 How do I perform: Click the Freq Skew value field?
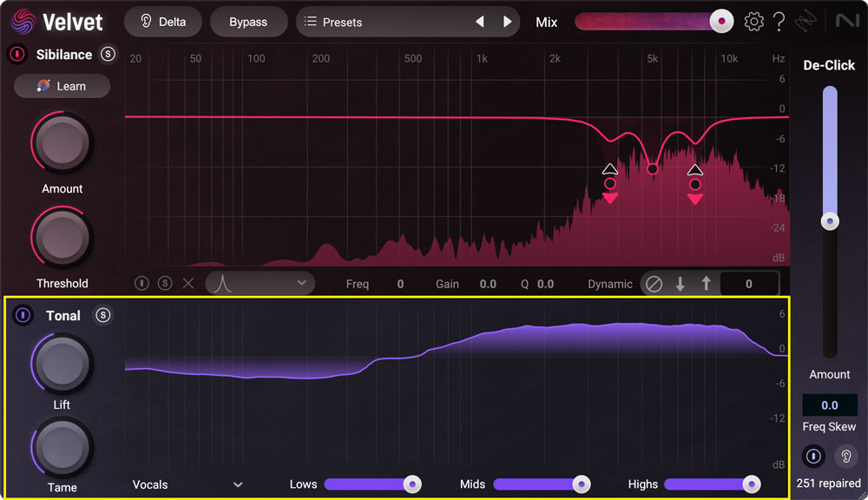coord(829,405)
